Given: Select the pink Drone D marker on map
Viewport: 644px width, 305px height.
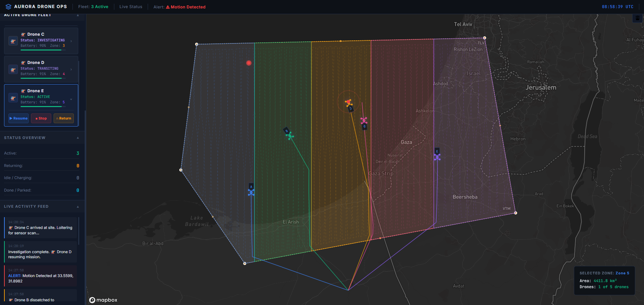Looking at the screenshot, I should tap(363, 120).
